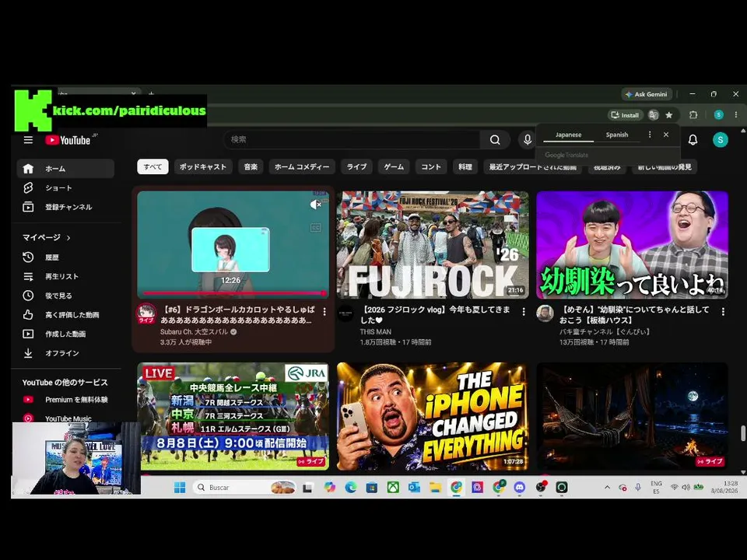
Task: Click the search magnifier button
Action: tap(495, 139)
